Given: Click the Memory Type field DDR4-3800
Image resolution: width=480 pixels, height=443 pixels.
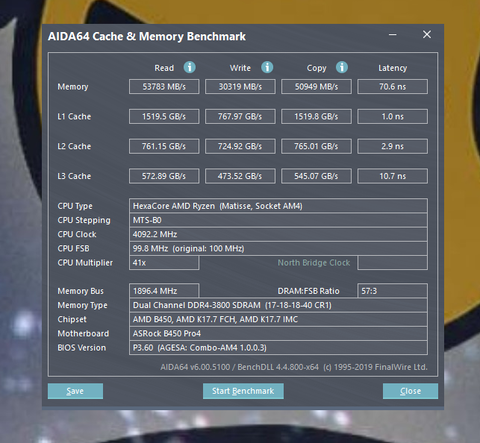Looking at the screenshot, I should pyautogui.click(x=278, y=305).
